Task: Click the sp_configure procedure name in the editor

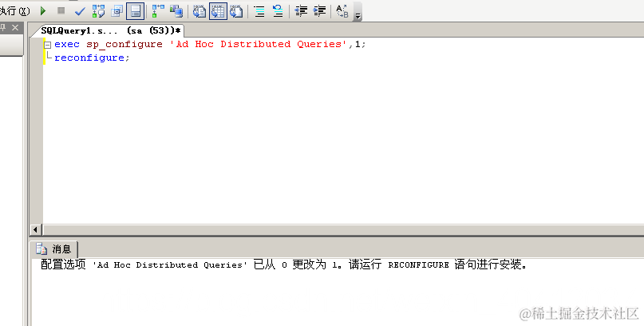Action: (124, 45)
